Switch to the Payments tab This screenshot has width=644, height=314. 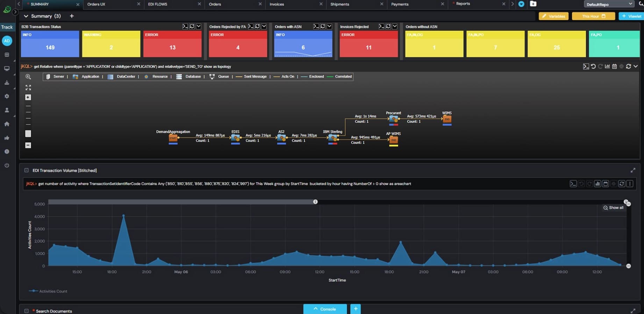[x=400, y=4]
